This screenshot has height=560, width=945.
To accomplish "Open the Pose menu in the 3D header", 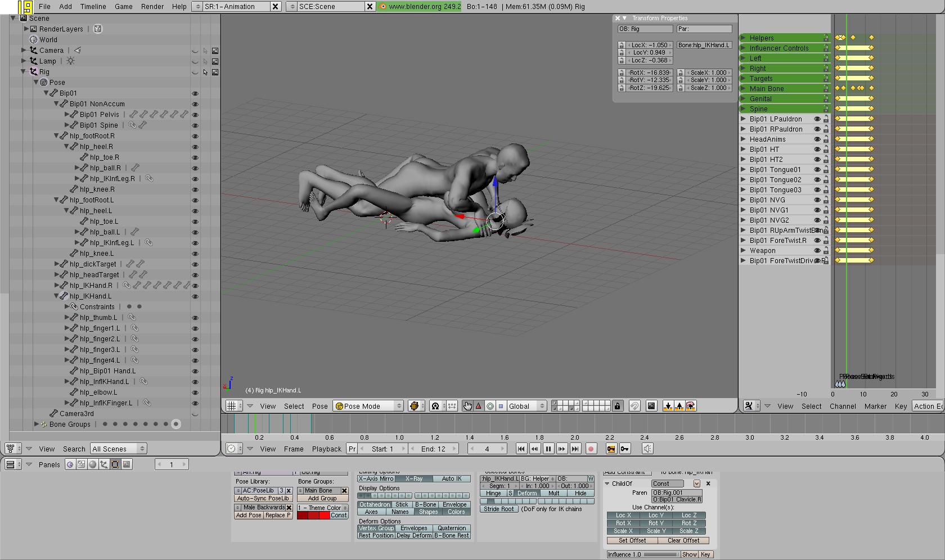I will coord(319,406).
